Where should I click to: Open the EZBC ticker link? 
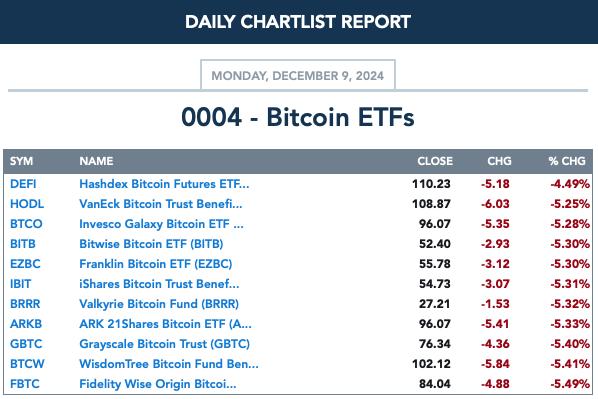tap(25, 264)
